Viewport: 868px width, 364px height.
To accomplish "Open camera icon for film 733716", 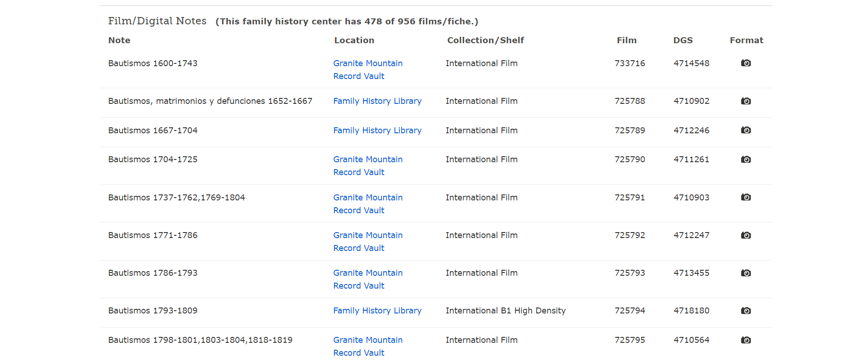I will pyautogui.click(x=746, y=63).
